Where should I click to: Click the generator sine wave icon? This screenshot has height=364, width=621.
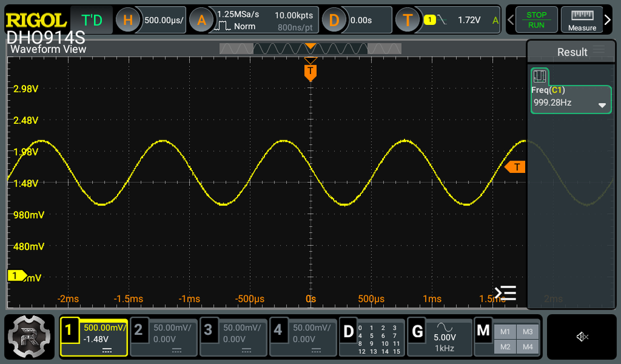coord(444,327)
